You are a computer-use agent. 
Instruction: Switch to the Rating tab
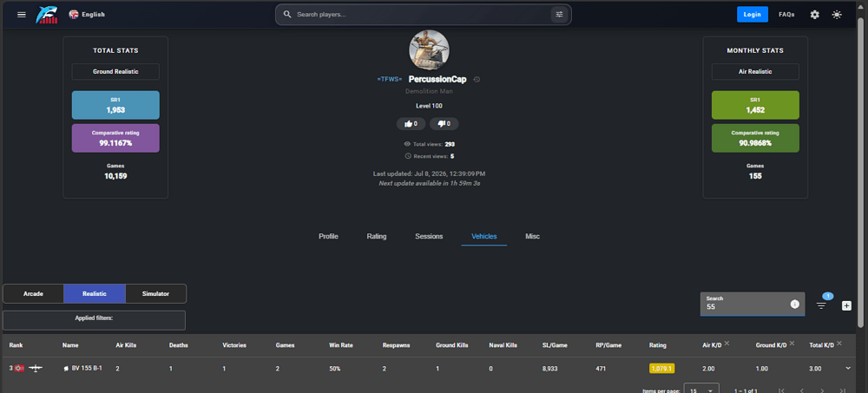point(377,236)
